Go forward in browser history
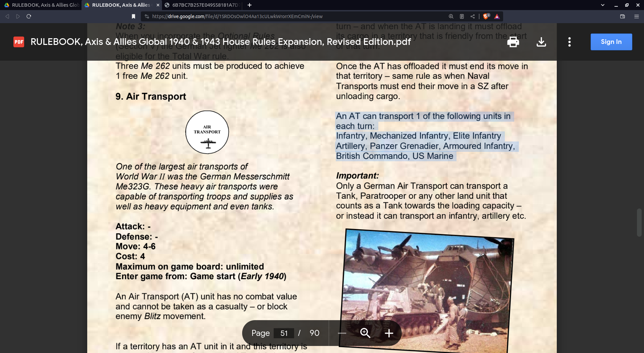Screen dimensions: 644x353 point(18,16)
